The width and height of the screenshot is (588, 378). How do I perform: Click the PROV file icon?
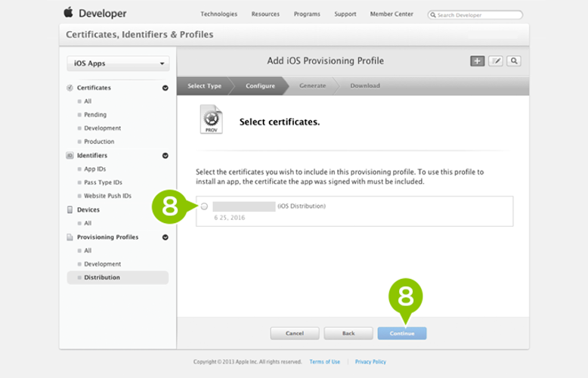coord(211,119)
